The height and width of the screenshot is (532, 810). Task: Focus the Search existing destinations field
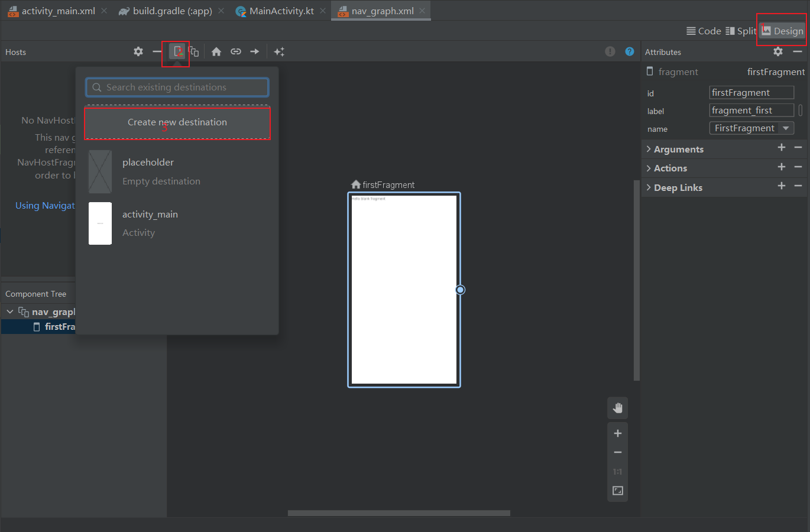pos(177,87)
